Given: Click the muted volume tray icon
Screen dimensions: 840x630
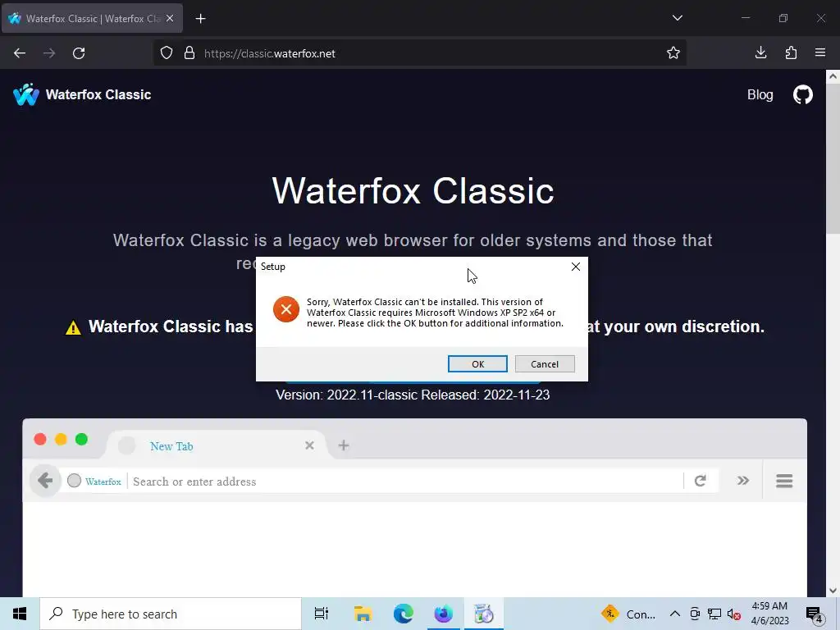Looking at the screenshot, I should [x=734, y=614].
